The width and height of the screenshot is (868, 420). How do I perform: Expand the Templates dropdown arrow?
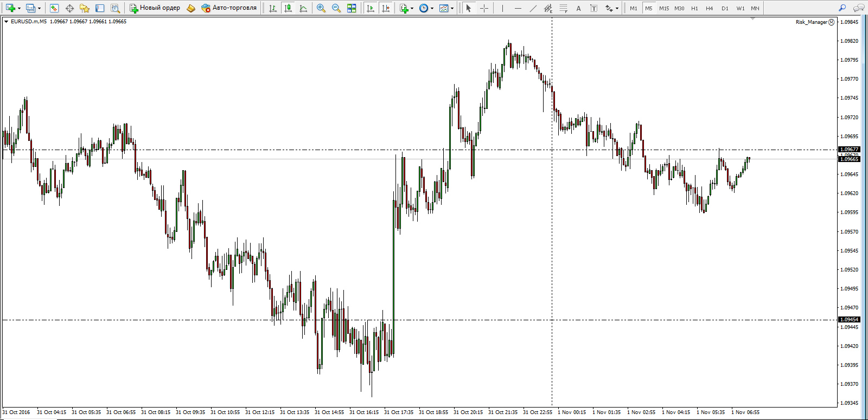452,8
